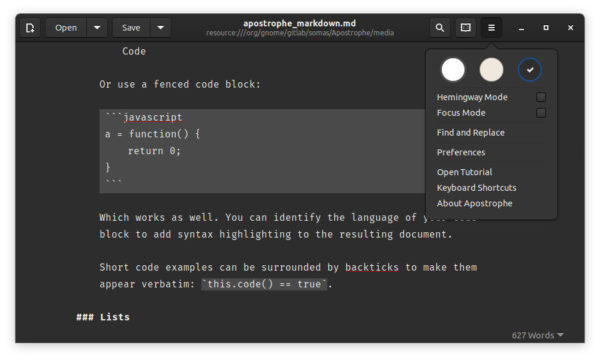Image resolution: width=600 pixels, height=360 pixels.
Task: Click the new document icon
Action: pyautogui.click(x=30, y=28)
